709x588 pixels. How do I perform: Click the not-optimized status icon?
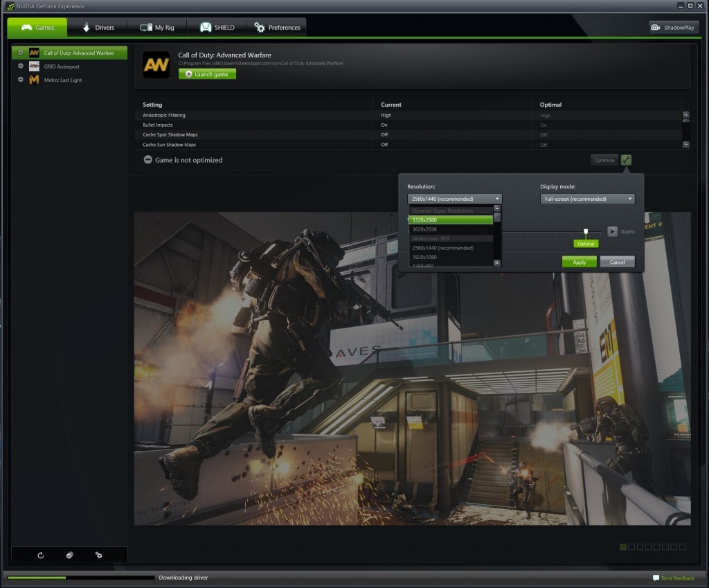pos(148,160)
